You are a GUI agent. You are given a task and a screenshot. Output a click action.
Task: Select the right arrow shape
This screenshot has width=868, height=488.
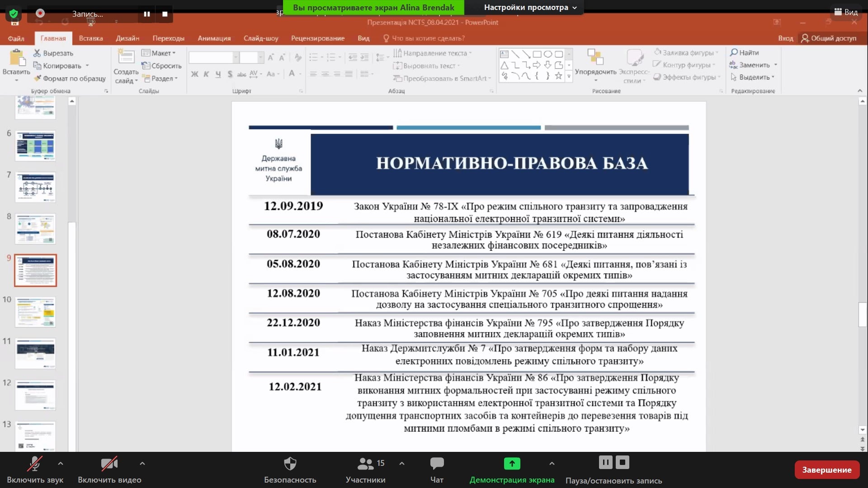tap(537, 65)
